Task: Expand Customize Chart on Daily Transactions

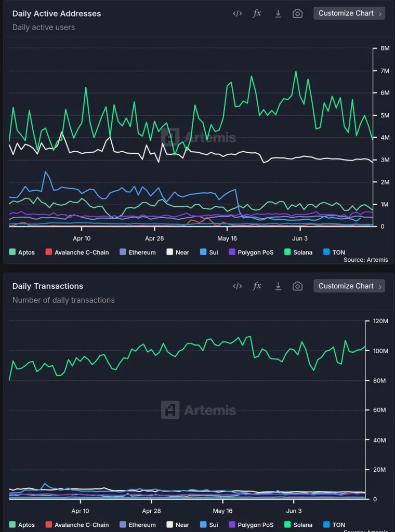Action: point(349,286)
